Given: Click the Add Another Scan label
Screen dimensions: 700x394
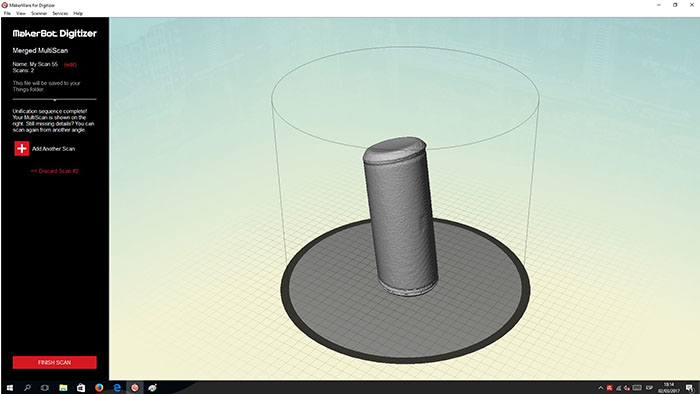Looking at the screenshot, I should pos(54,149).
